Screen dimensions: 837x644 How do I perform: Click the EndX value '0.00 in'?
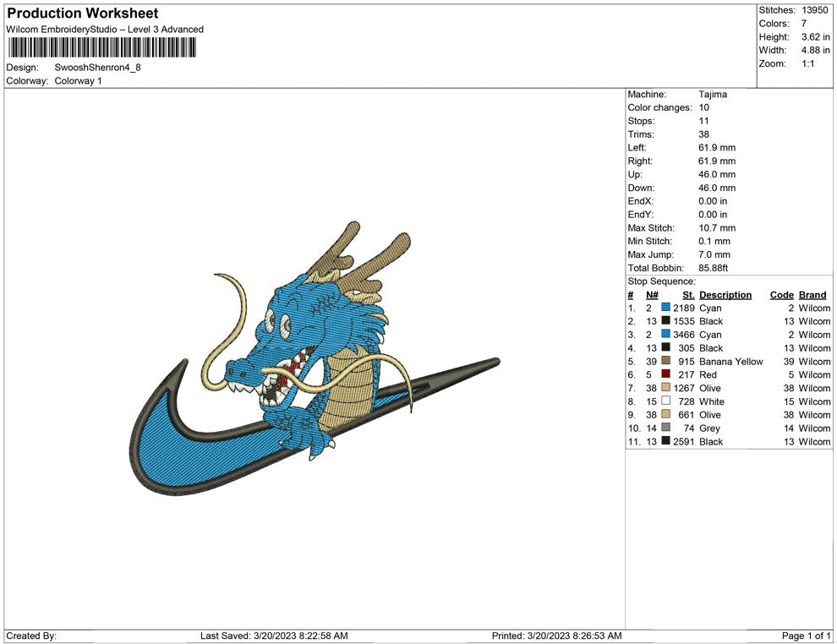[x=713, y=201]
